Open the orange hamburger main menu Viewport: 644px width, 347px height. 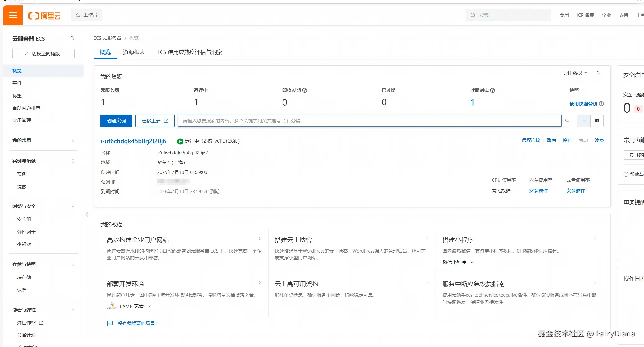click(13, 15)
